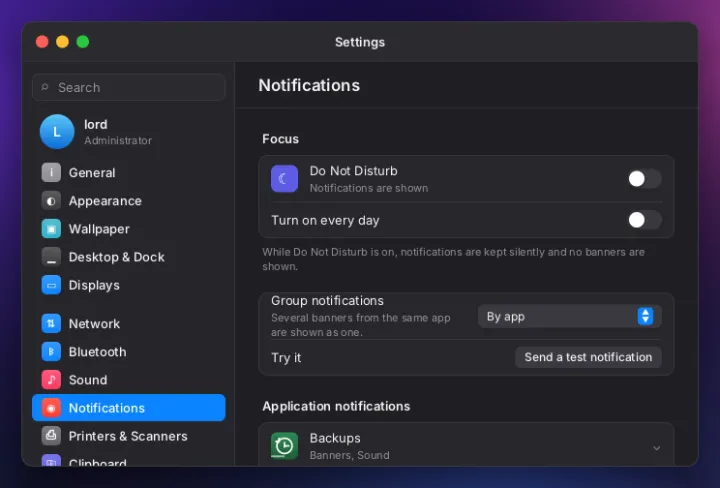Toggle the Turn on every day switch
Viewport: 720px width, 488px height.
644,220
